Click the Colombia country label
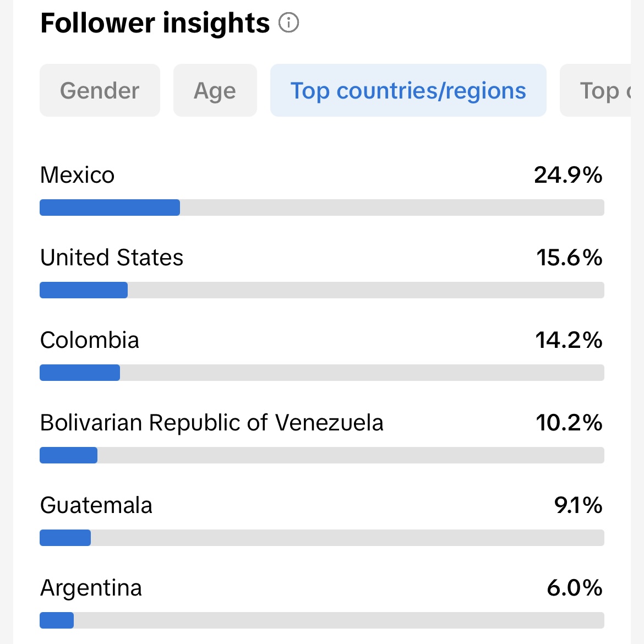 90,340
